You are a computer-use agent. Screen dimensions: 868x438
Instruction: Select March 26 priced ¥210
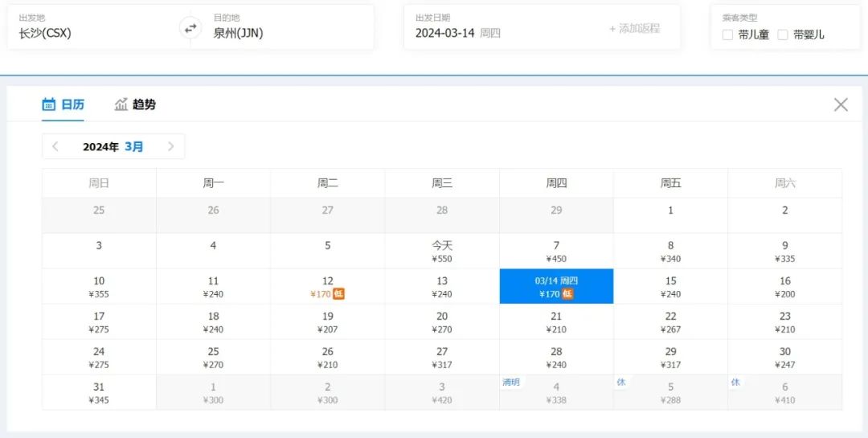pyautogui.click(x=328, y=357)
